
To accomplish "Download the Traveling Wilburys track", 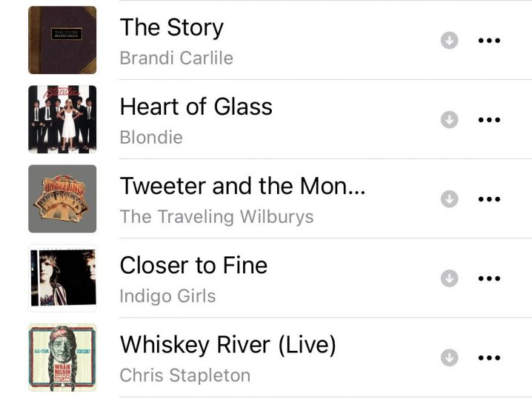I will [x=449, y=198].
